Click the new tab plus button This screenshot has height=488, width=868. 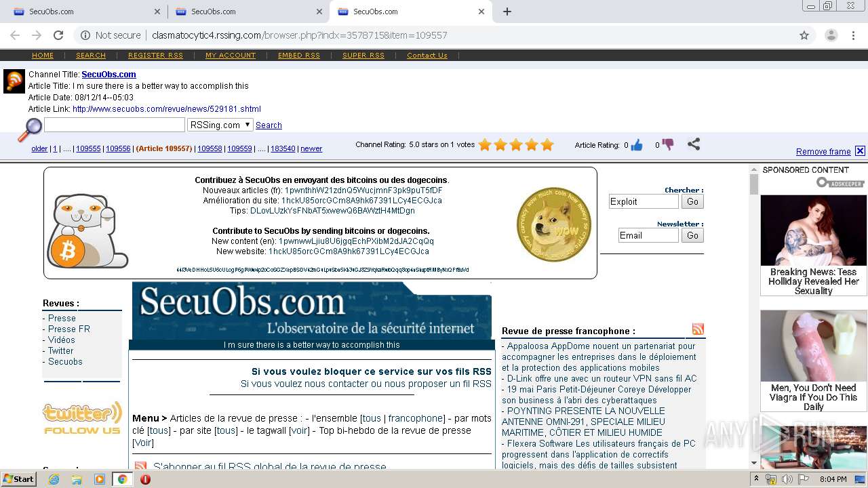pos(507,12)
